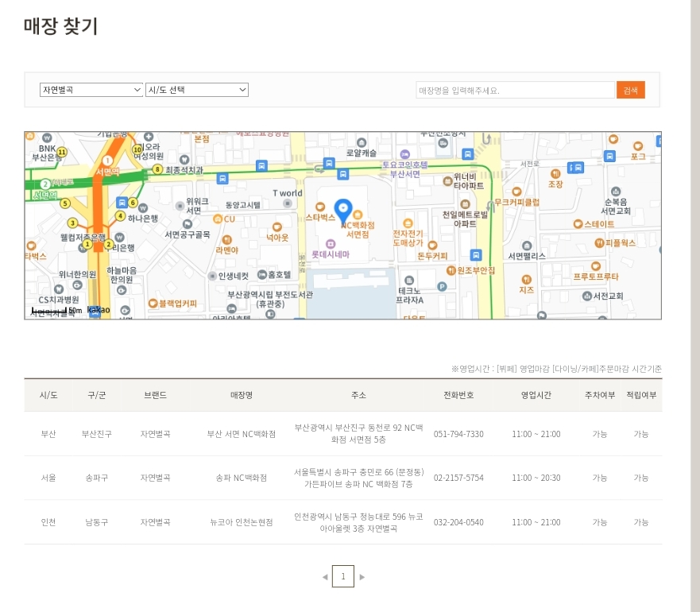Click subway exit 8 marker near 최종석치과

(157, 169)
